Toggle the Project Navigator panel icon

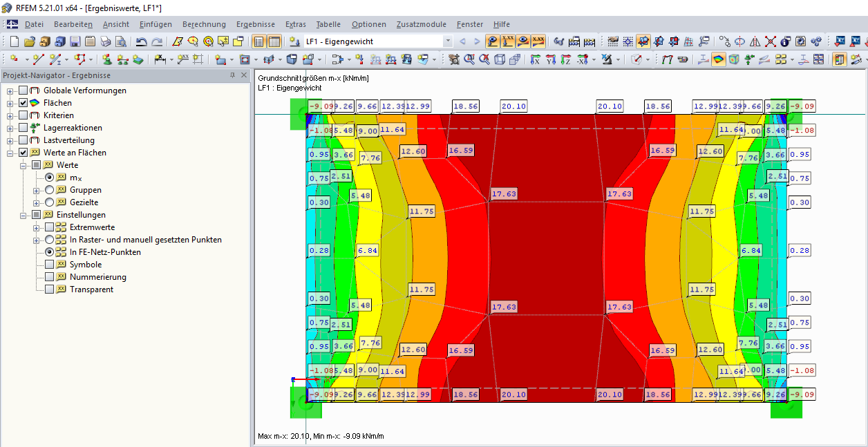(x=259, y=41)
